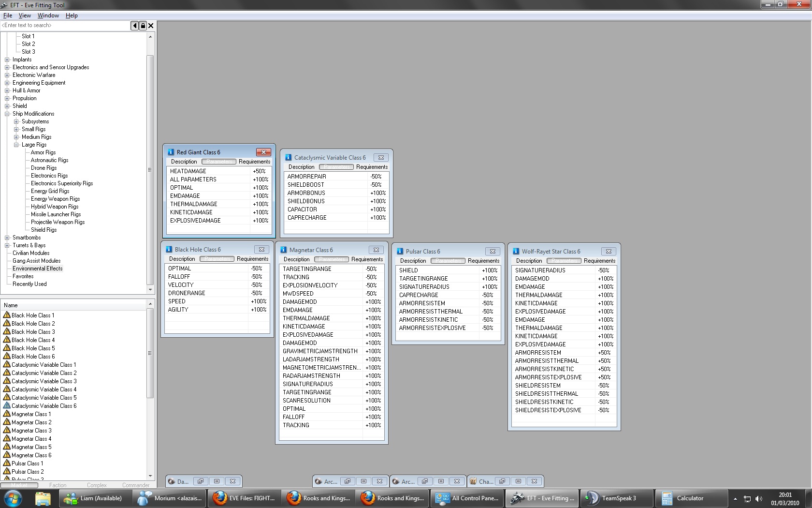The image size is (812, 508).
Task: Maximize the second minimized Arc... window
Action: click(x=441, y=481)
